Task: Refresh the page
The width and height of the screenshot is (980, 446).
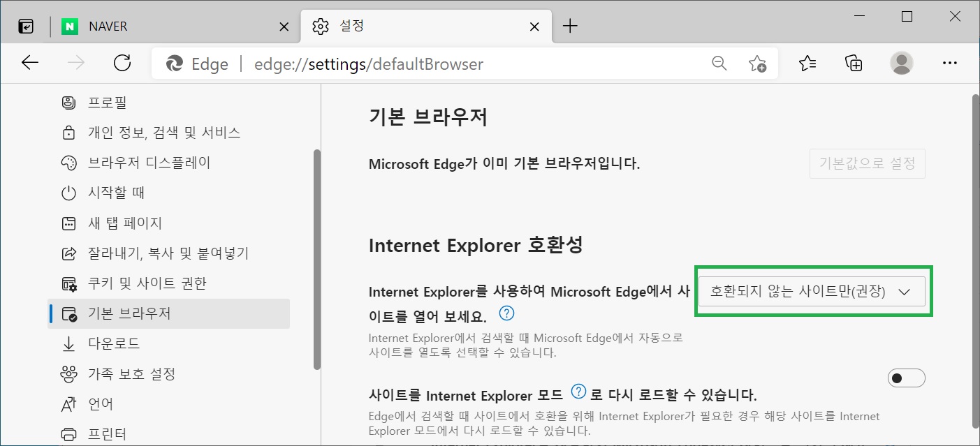Action: 122,64
